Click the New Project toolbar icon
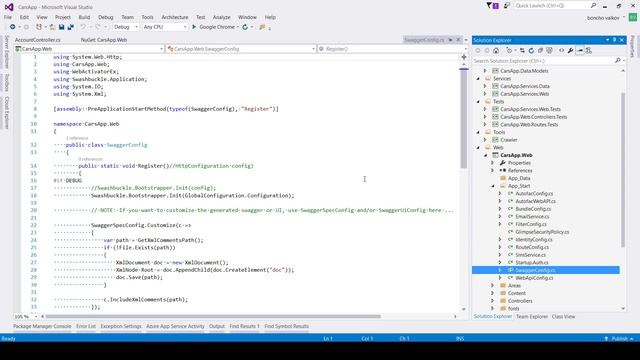The width and height of the screenshot is (640, 360). (39, 27)
